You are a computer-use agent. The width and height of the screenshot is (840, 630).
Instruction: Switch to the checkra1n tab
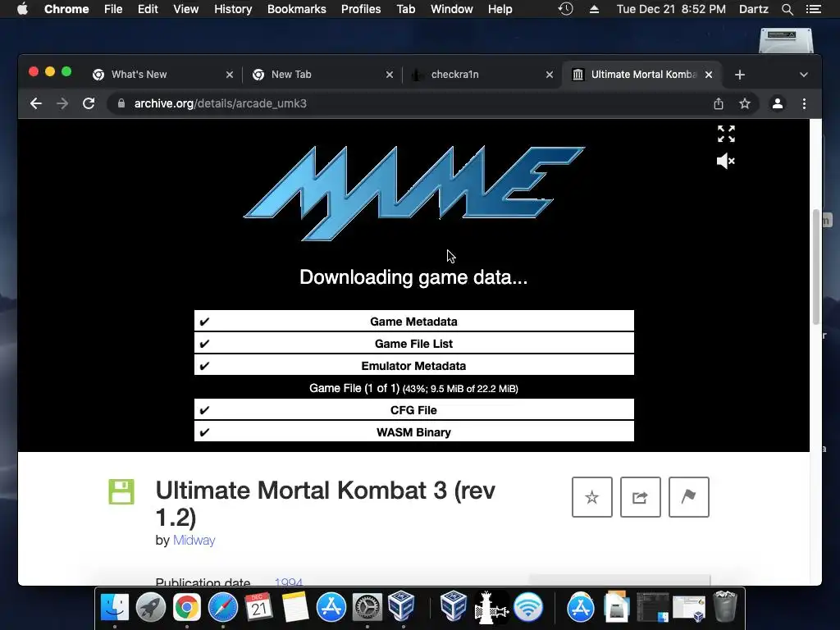coord(482,75)
